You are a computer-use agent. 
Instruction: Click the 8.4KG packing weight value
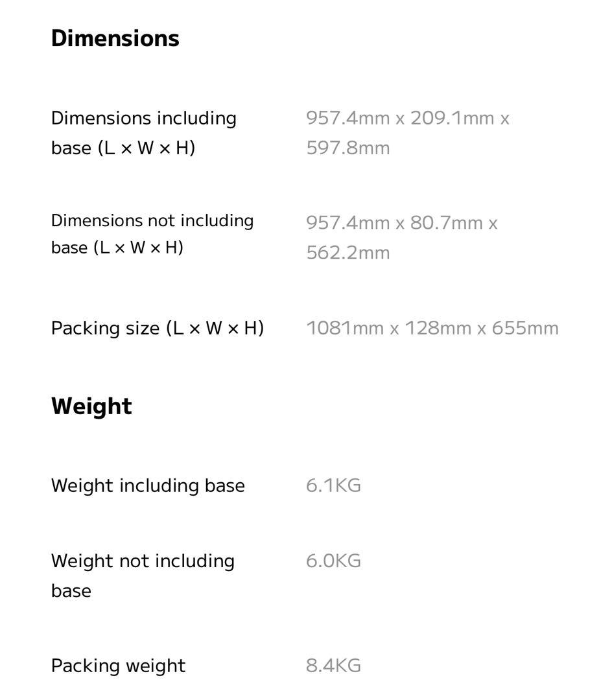333,666
